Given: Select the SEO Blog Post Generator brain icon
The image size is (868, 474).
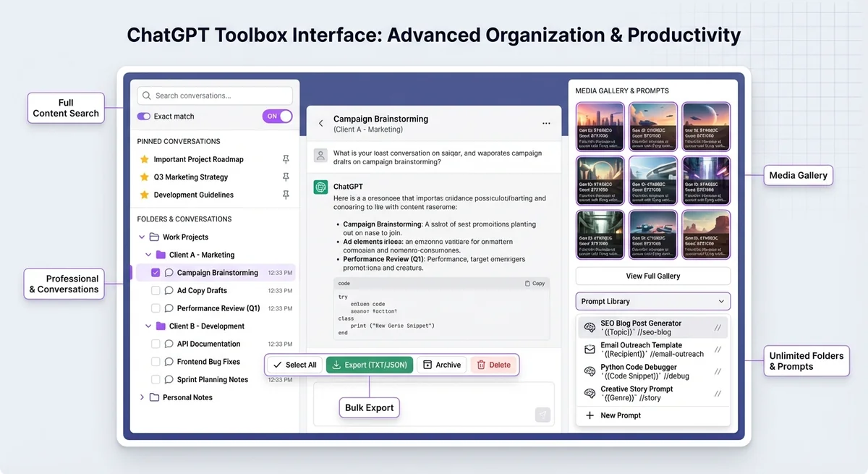Looking at the screenshot, I should [588, 327].
